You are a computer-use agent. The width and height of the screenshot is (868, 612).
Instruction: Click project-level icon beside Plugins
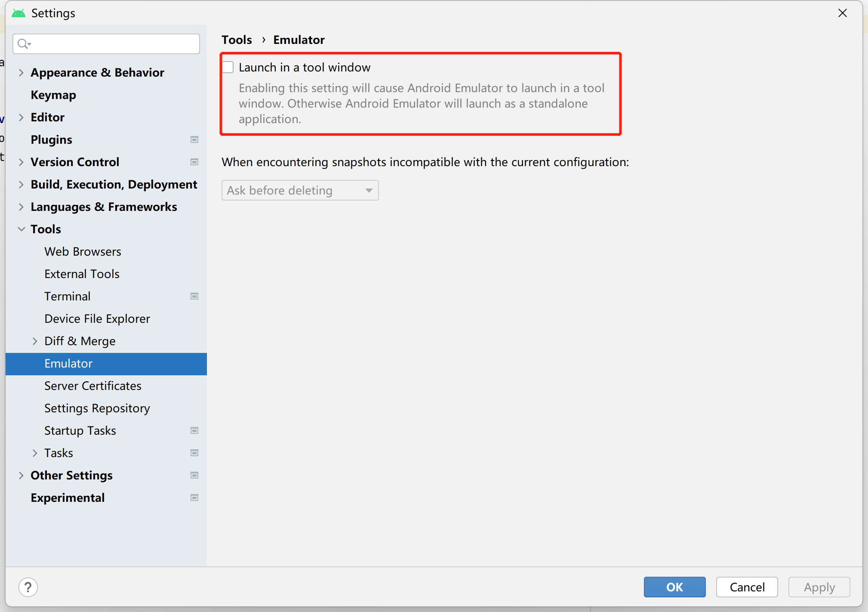click(194, 139)
